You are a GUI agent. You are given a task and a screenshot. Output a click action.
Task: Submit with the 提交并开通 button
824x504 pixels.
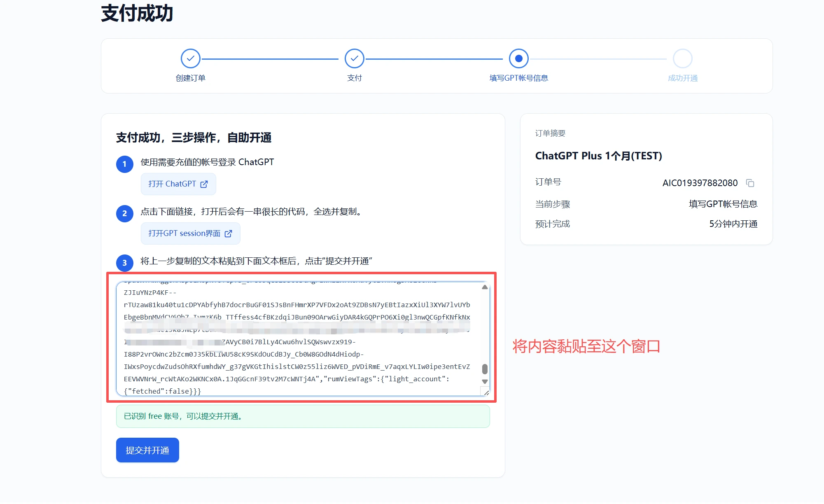click(x=147, y=450)
